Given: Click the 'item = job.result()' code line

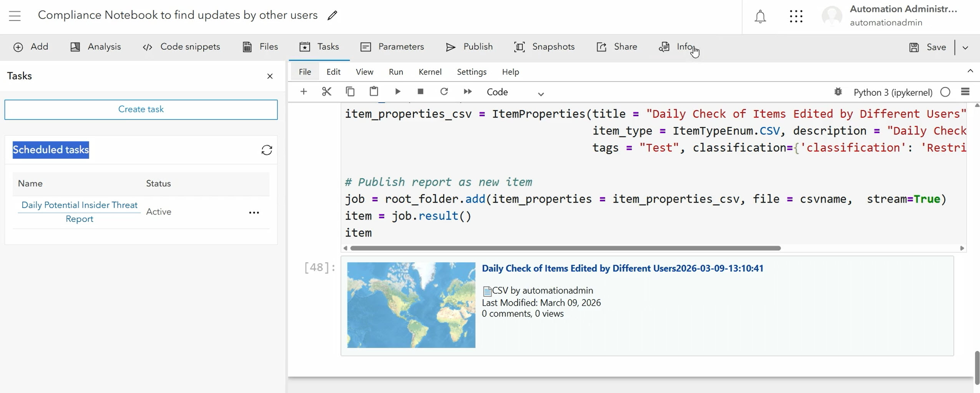Looking at the screenshot, I should coord(408,216).
